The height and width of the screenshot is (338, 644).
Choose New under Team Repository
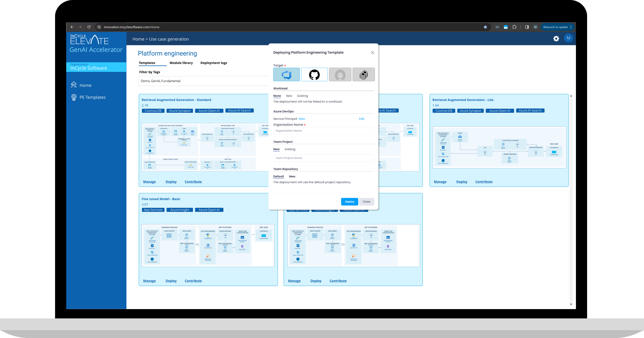pyautogui.click(x=292, y=176)
